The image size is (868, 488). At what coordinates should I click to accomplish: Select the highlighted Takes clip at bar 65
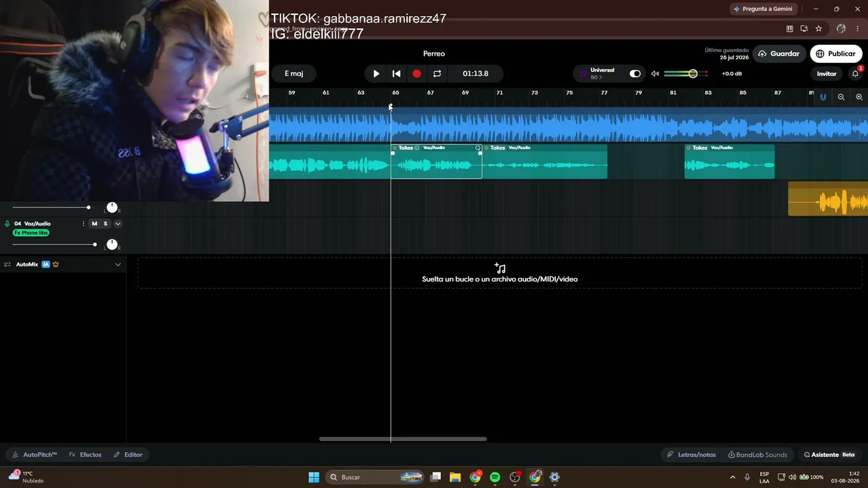point(436,162)
